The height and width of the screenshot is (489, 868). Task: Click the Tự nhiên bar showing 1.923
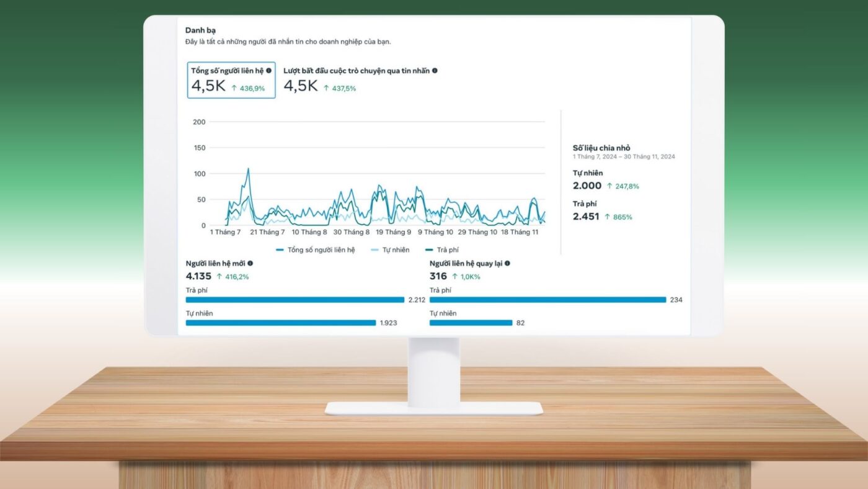point(281,323)
